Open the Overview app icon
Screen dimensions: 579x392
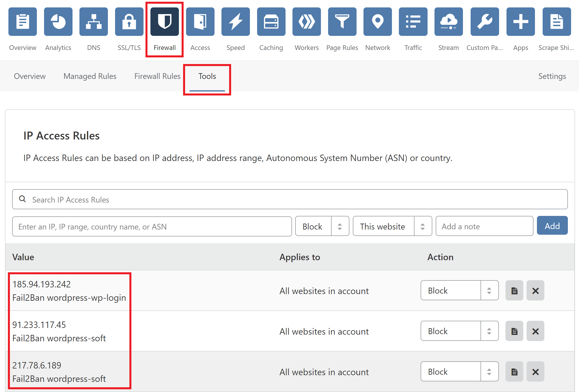(x=23, y=22)
